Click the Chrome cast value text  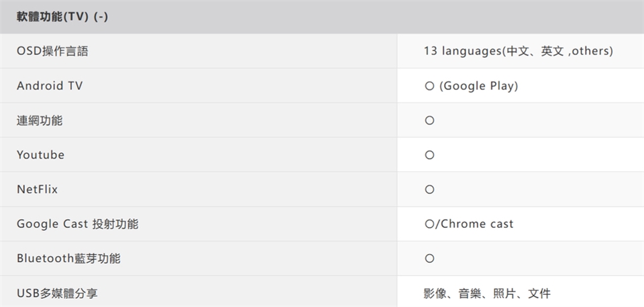pos(478,224)
